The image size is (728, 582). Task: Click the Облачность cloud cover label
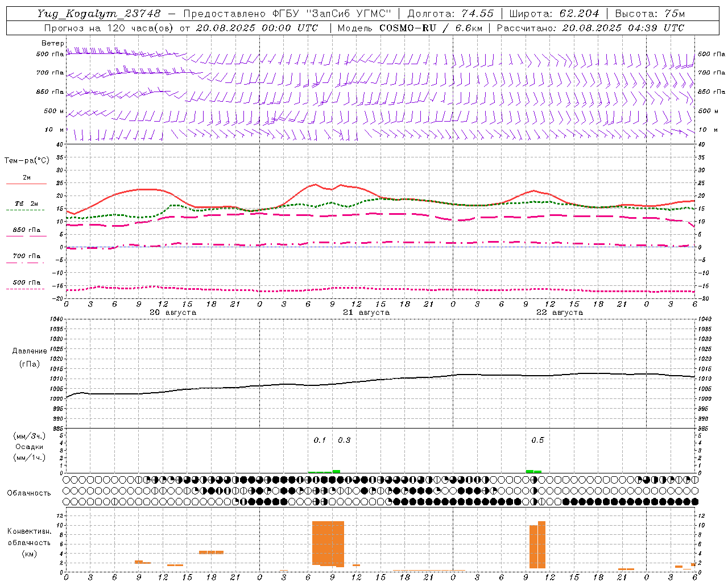pos(29,493)
